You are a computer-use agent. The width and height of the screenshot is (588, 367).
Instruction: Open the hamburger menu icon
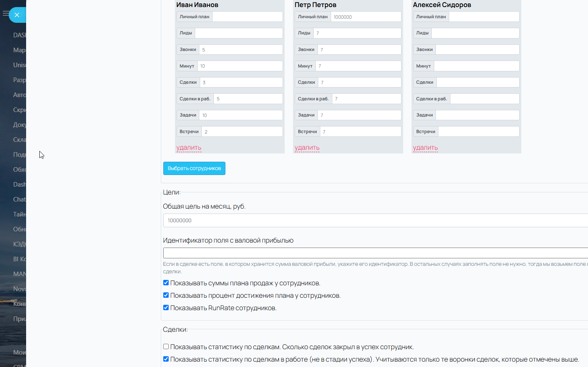point(5,14)
